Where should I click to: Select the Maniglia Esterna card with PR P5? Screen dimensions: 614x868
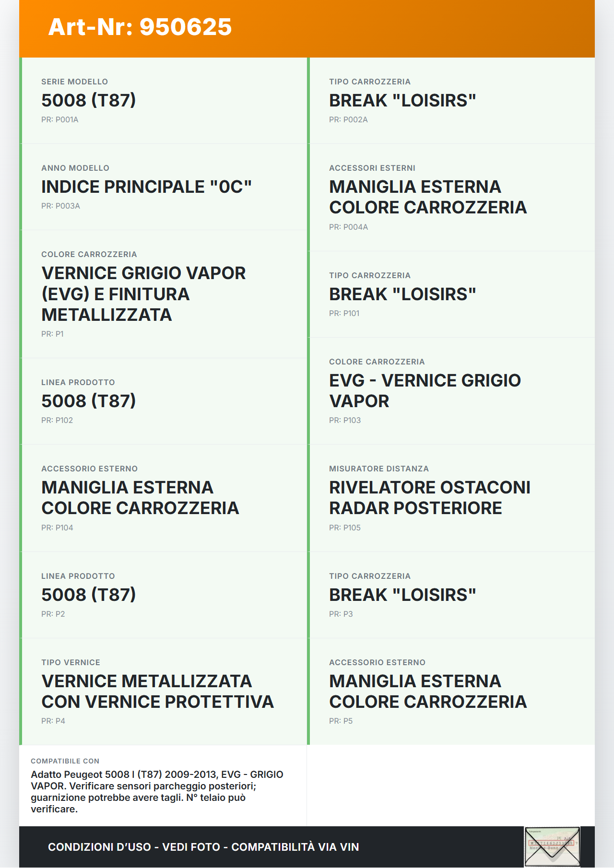coord(452,692)
